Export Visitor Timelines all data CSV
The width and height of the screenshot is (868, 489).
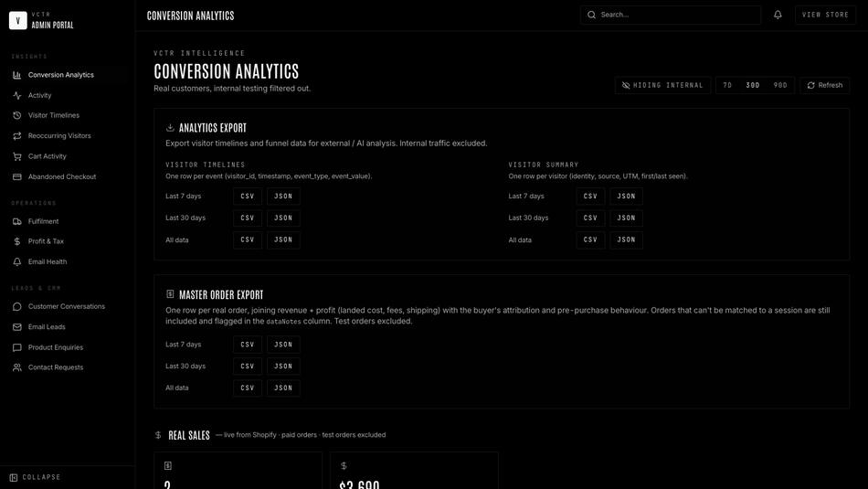click(248, 239)
